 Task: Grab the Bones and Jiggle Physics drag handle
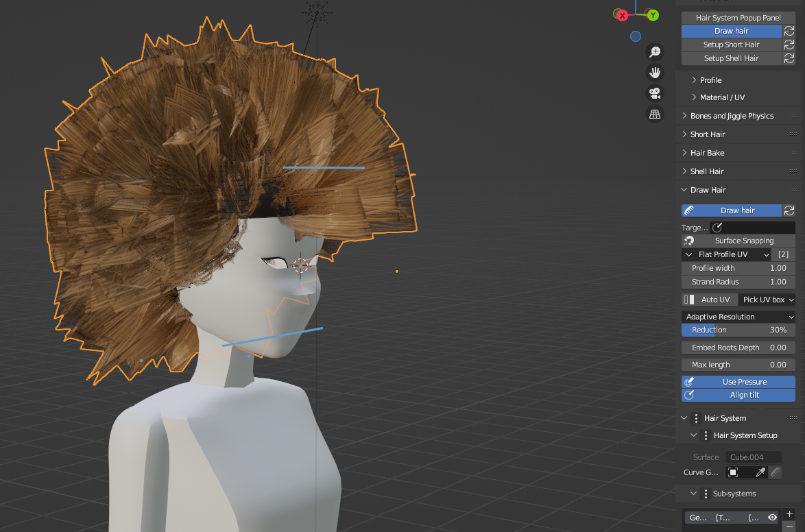(x=793, y=116)
